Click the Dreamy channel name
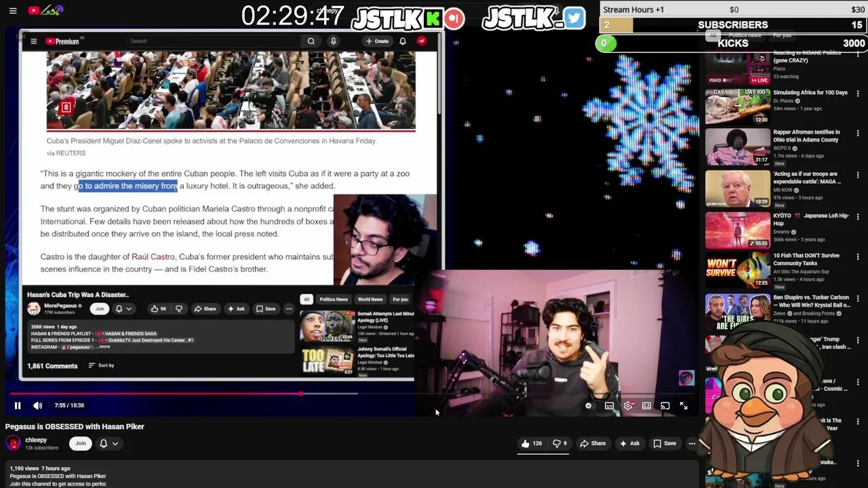Screen dimensions: 868x488 click(783, 231)
